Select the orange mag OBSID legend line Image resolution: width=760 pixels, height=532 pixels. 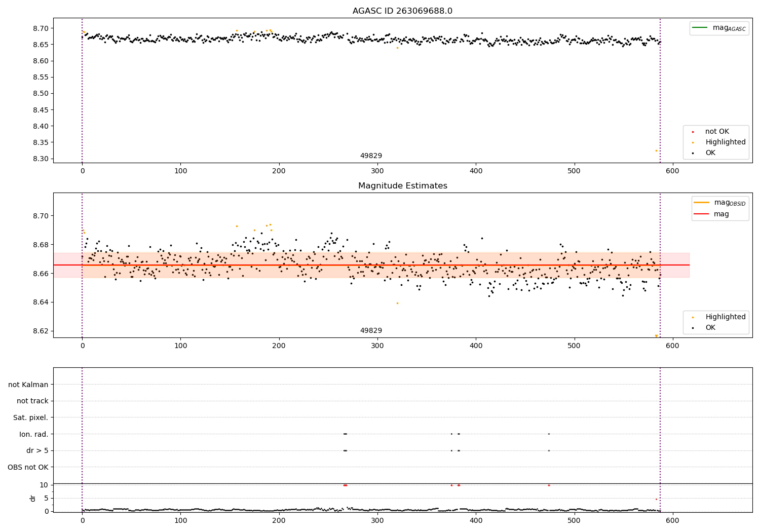pyautogui.click(x=702, y=203)
